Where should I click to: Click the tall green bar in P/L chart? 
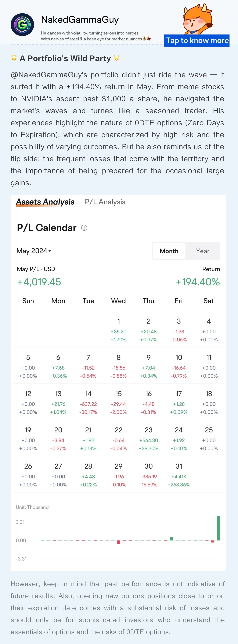point(219,528)
